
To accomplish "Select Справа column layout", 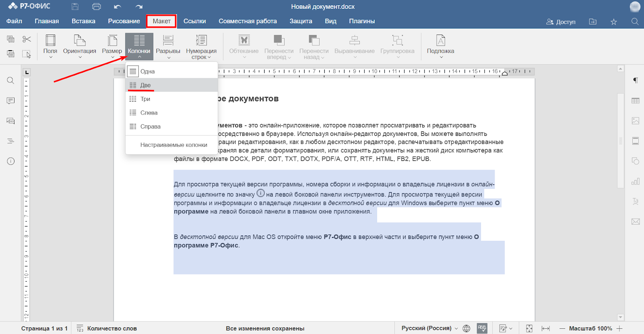I will point(172,126).
